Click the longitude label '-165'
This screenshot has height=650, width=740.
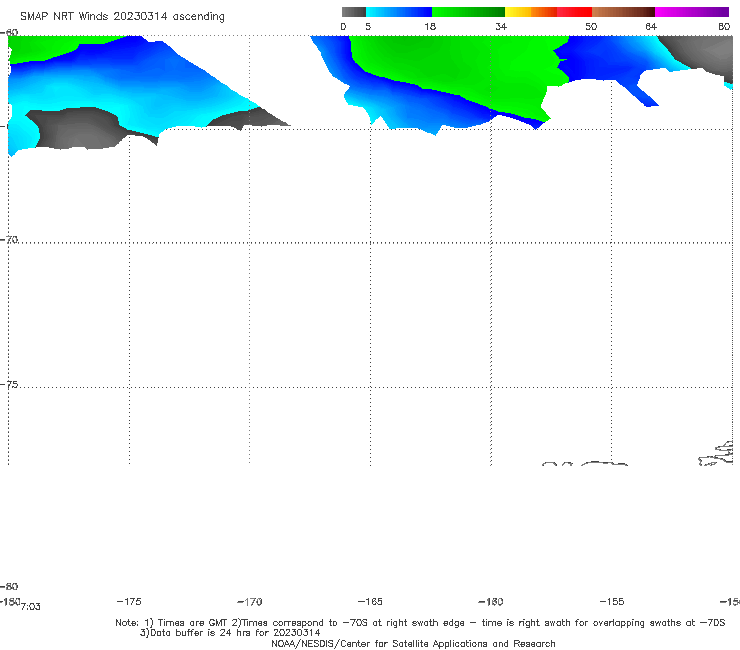point(370,602)
